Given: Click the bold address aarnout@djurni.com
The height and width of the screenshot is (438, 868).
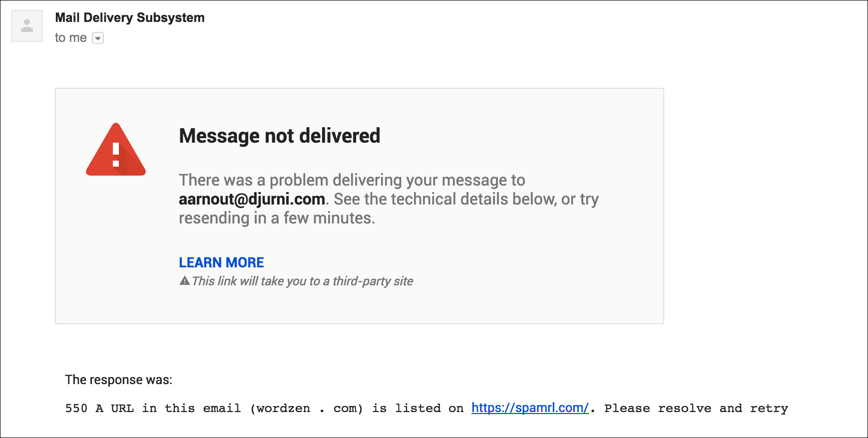Looking at the screenshot, I should pos(252,199).
